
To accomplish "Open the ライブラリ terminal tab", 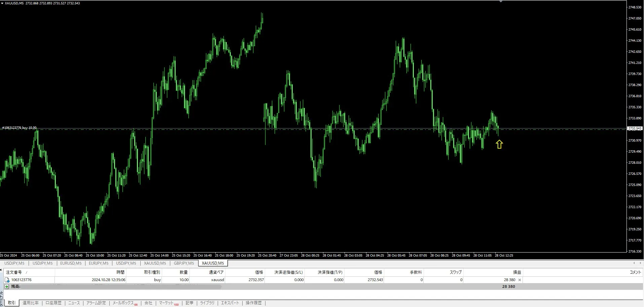I will tap(207, 303).
